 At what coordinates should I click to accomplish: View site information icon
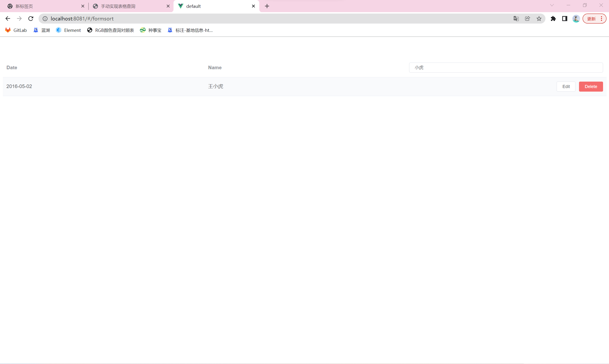(x=45, y=19)
